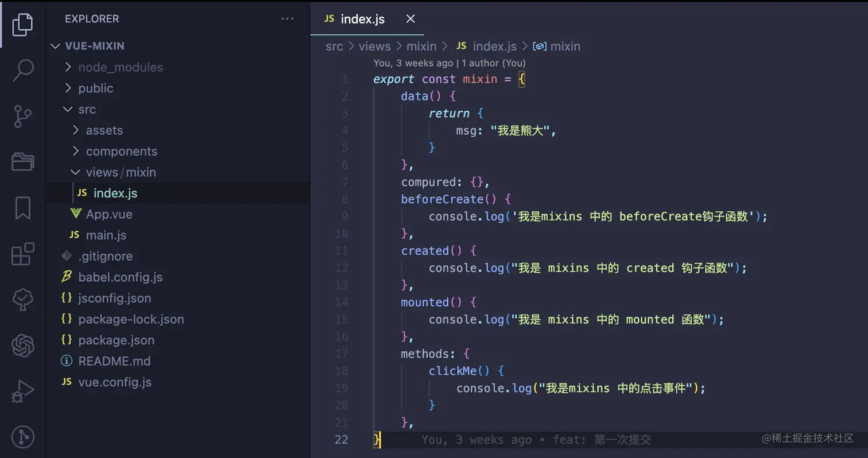Click the Explorer files icon
Screen dimensions: 868x458
(x=22, y=24)
